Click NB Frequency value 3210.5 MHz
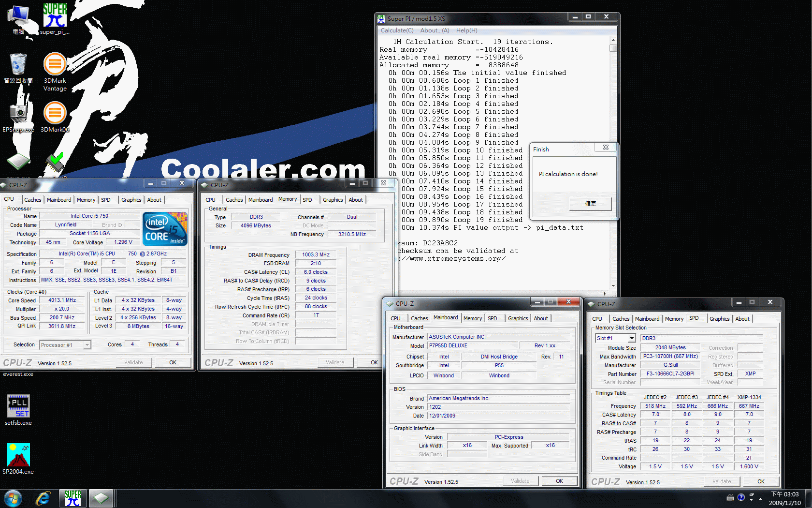Image resolution: width=812 pixels, height=508 pixels. pyautogui.click(x=352, y=234)
